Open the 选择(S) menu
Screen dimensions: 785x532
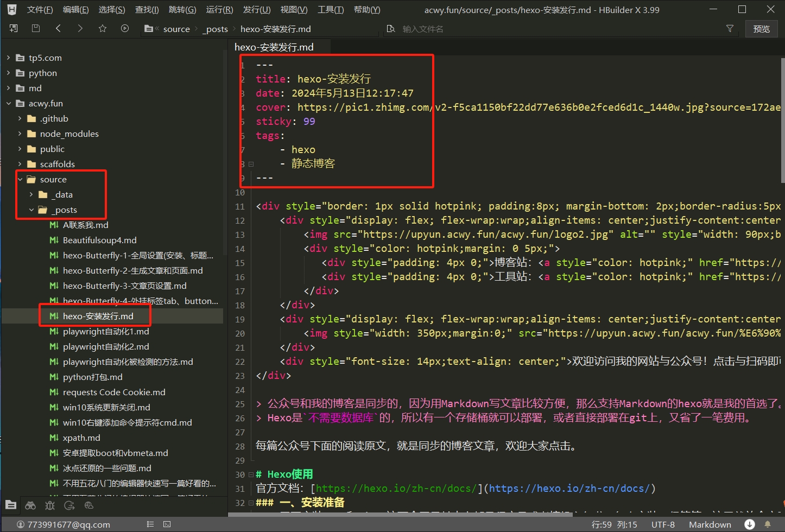tap(112, 9)
